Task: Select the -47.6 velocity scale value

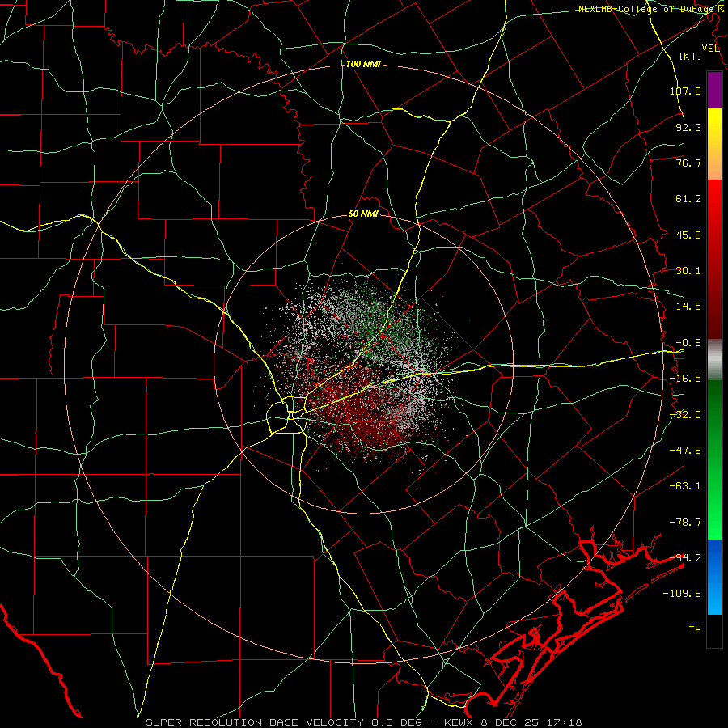Action: [685, 451]
